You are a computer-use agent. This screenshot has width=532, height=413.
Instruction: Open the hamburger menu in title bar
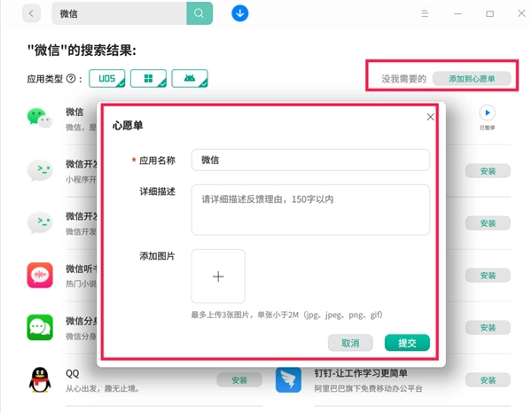425,13
